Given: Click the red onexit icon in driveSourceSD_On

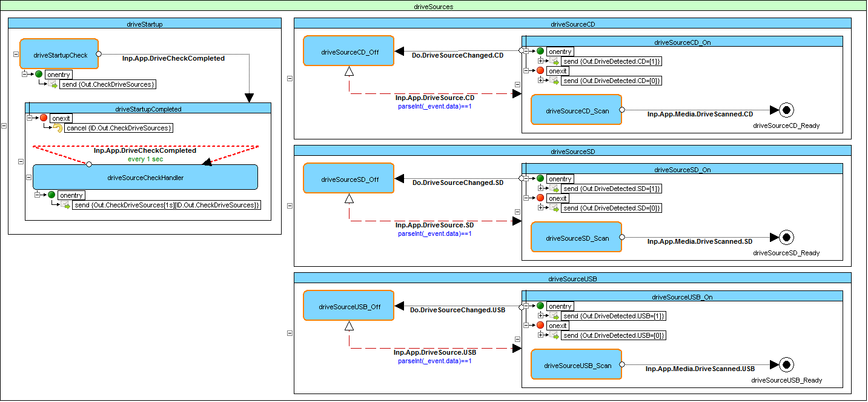Looking at the screenshot, I should (x=540, y=198).
